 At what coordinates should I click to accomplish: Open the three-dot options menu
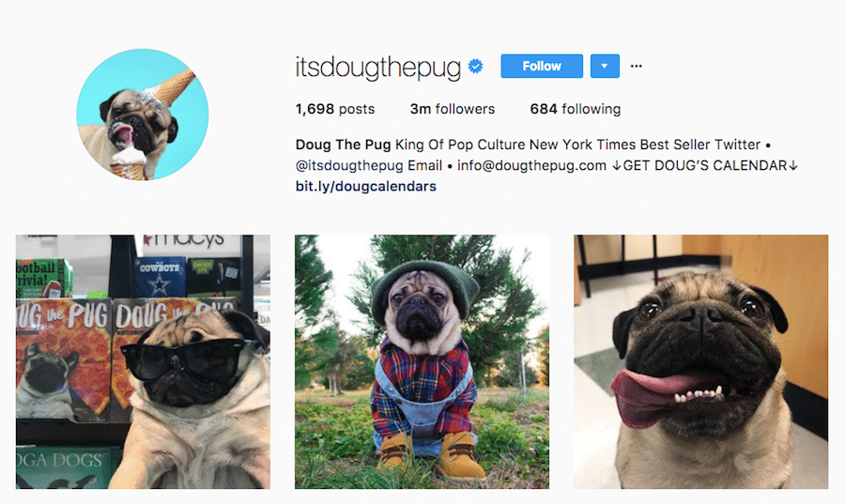[636, 67]
